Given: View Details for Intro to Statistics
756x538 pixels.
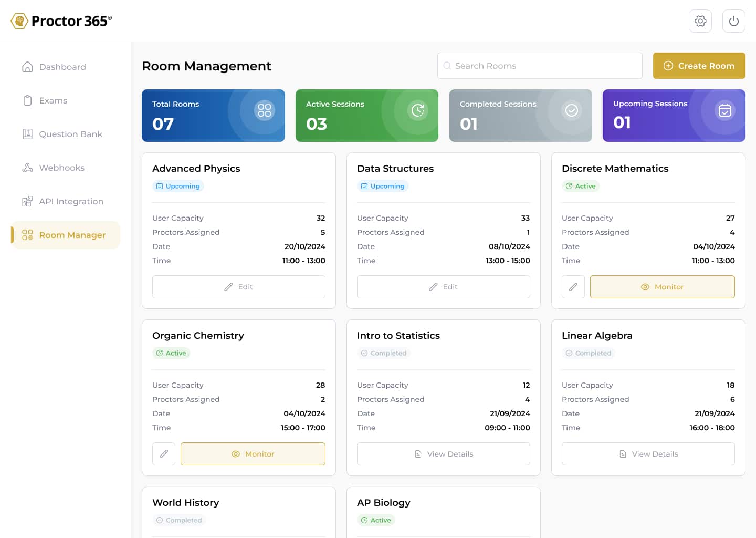Looking at the screenshot, I should (x=443, y=454).
